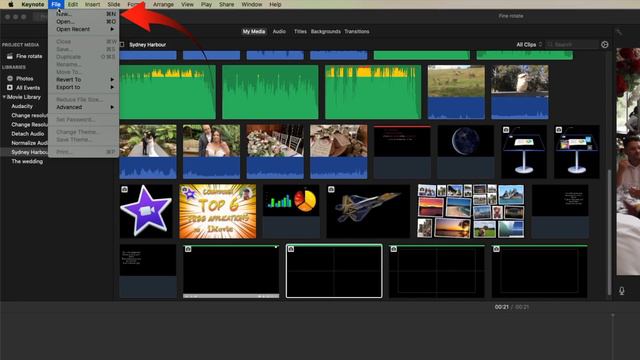Select the kookaburra bird clip
640x360 pixels.
pyautogui.click(x=520, y=92)
